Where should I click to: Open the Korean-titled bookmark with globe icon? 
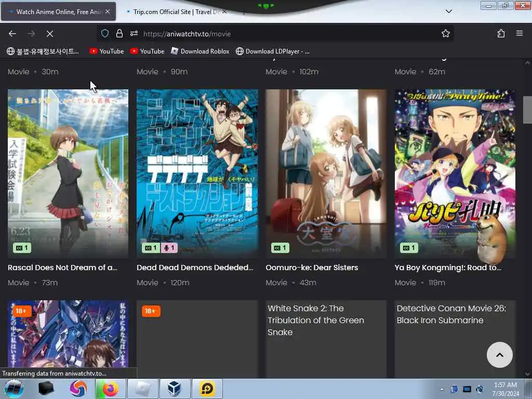[43, 51]
